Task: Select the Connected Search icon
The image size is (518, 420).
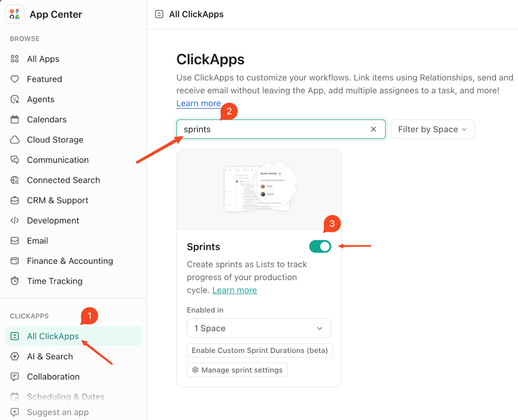Action: [14, 180]
